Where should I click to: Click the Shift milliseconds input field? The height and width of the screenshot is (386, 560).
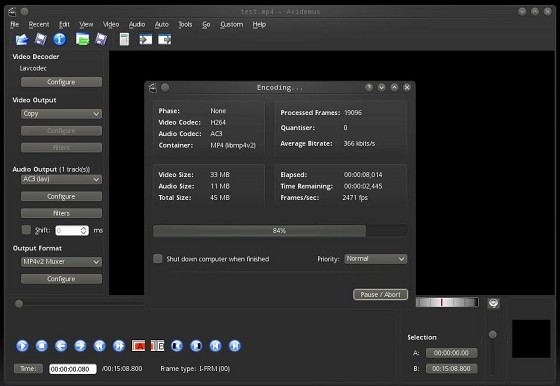72,230
